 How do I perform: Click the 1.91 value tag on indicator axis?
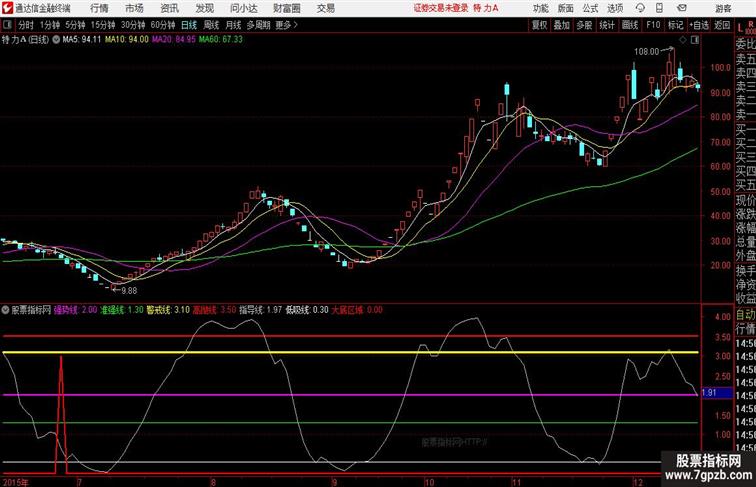[717, 393]
